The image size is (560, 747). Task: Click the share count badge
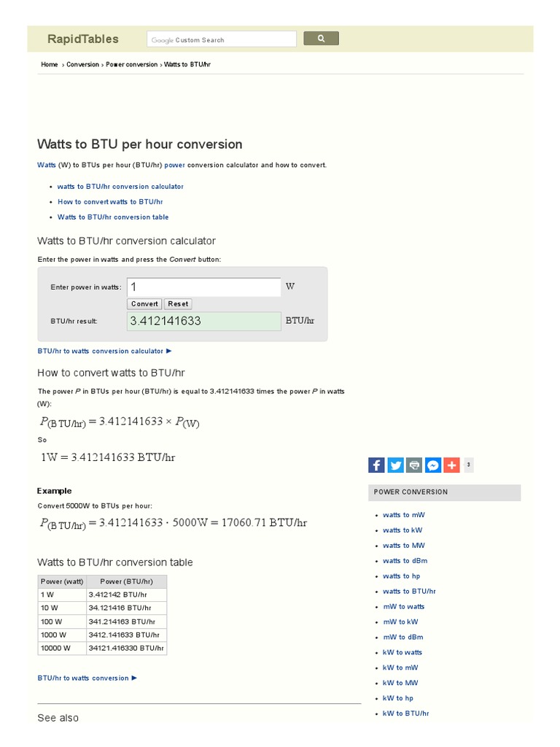pos(468,465)
